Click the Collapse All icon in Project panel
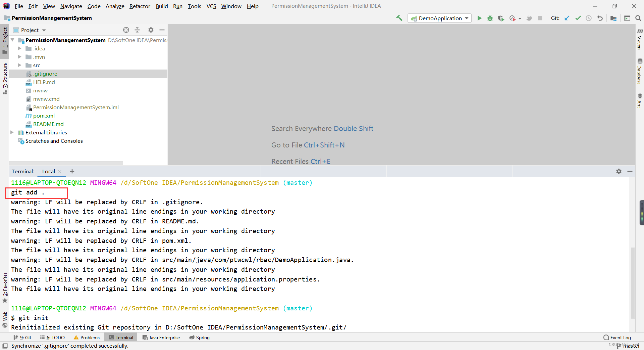The image size is (644, 350). [x=137, y=30]
